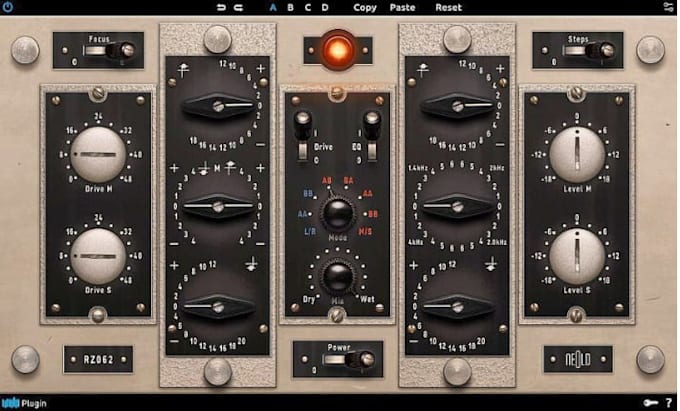Click the Mode selector knob

point(338,214)
